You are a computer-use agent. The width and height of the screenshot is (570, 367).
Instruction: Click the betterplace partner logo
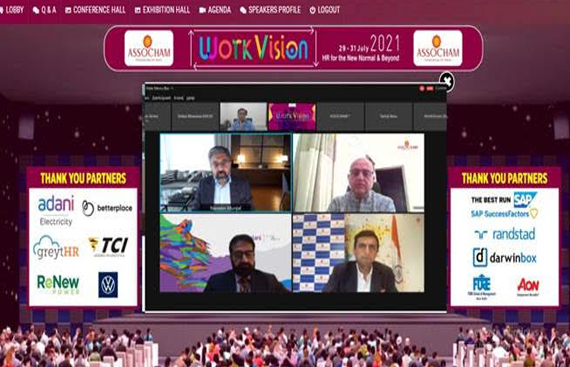[x=107, y=208]
